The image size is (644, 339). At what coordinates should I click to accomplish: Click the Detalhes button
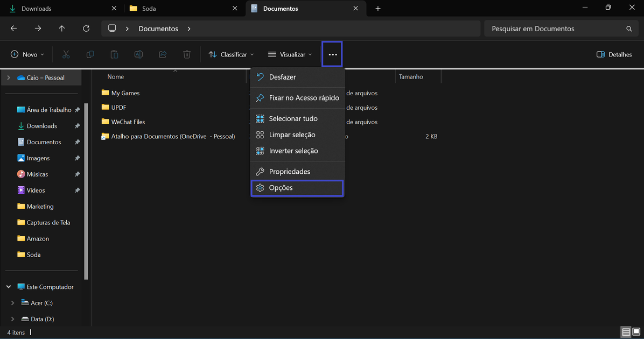coord(613,54)
